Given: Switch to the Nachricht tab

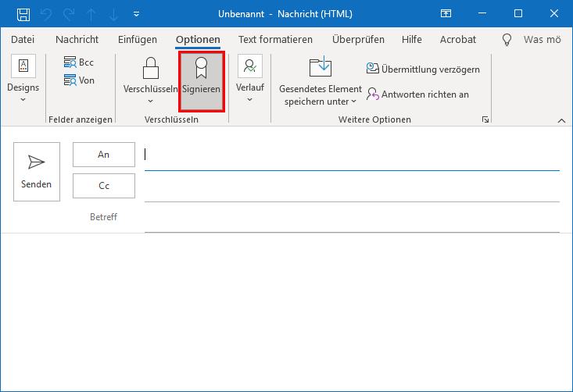Looking at the screenshot, I should pos(77,39).
